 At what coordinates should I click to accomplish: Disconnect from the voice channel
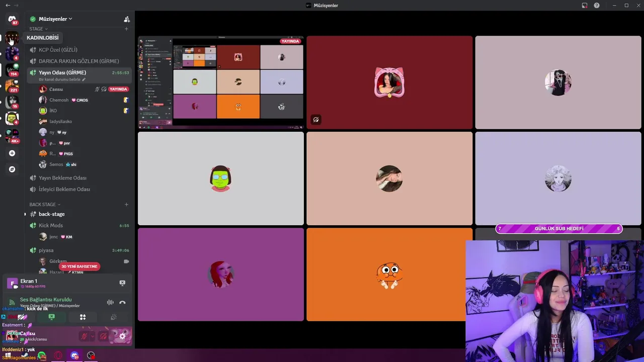pos(122,303)
